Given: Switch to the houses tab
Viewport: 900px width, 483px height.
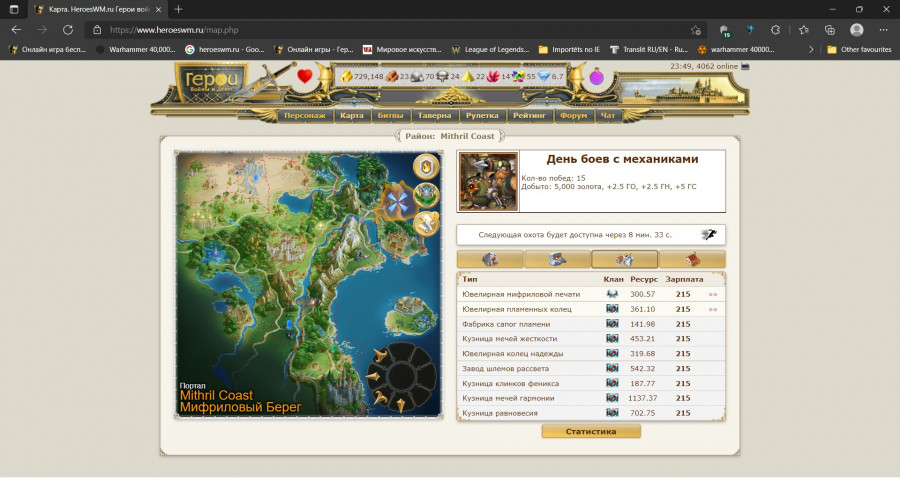Looking at the screenshot, I should (x=692, y=260).
